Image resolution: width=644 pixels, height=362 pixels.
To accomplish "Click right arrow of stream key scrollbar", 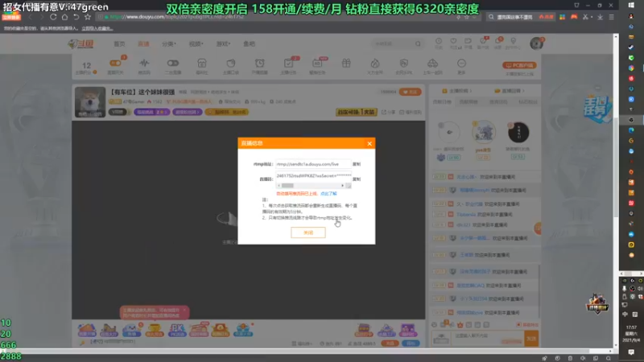I will point(343,186).
